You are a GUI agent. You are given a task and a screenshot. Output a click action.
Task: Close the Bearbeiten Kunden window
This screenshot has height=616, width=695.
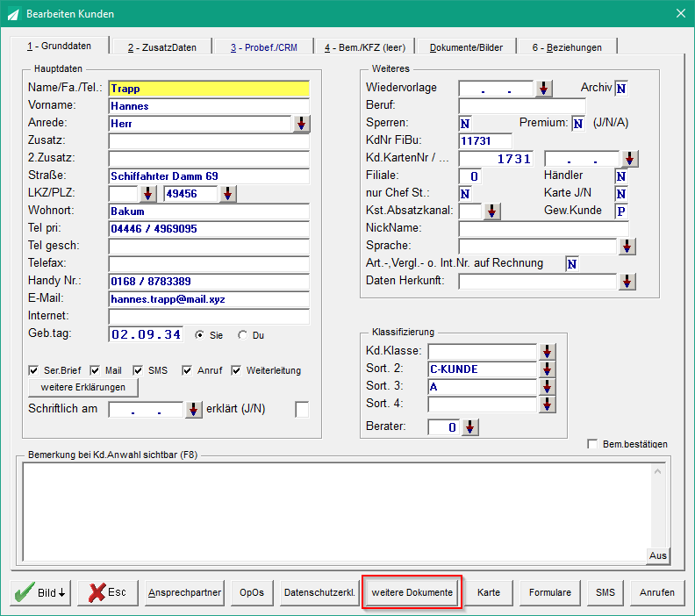[x=681, y=14]
